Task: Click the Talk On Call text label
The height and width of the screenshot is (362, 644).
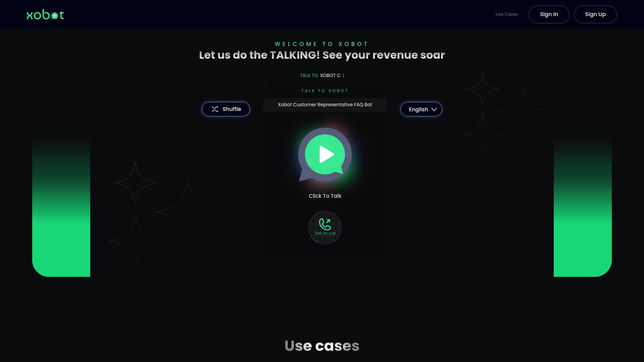Action: click(x=325, y=234)
